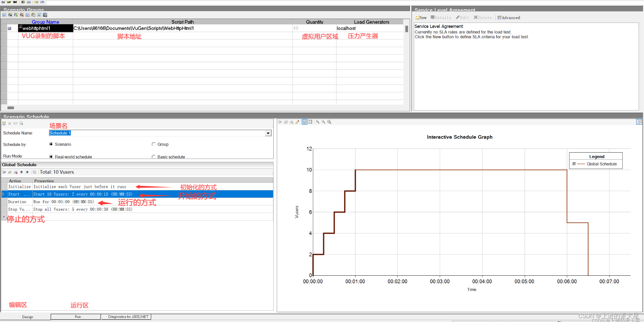Click the Start Time clock icon in Scenario Schedule
Viewport: 644px width, 322px height.
pos(21,123)
